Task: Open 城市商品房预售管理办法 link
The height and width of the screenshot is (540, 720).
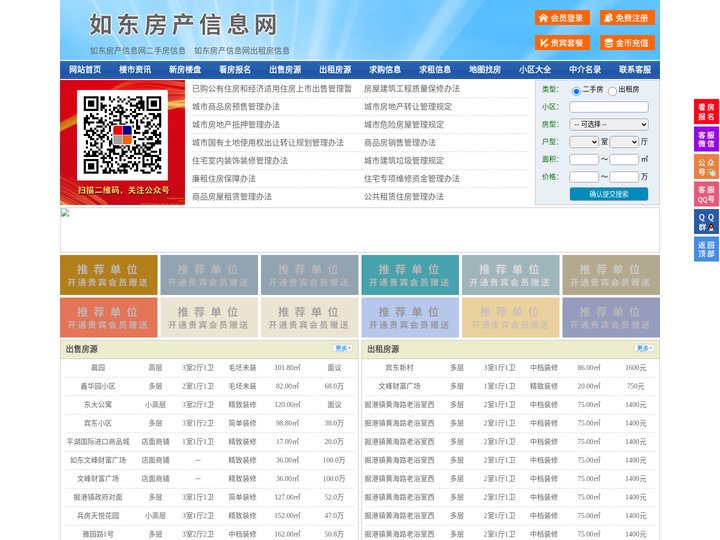Action: pos(236,107)
